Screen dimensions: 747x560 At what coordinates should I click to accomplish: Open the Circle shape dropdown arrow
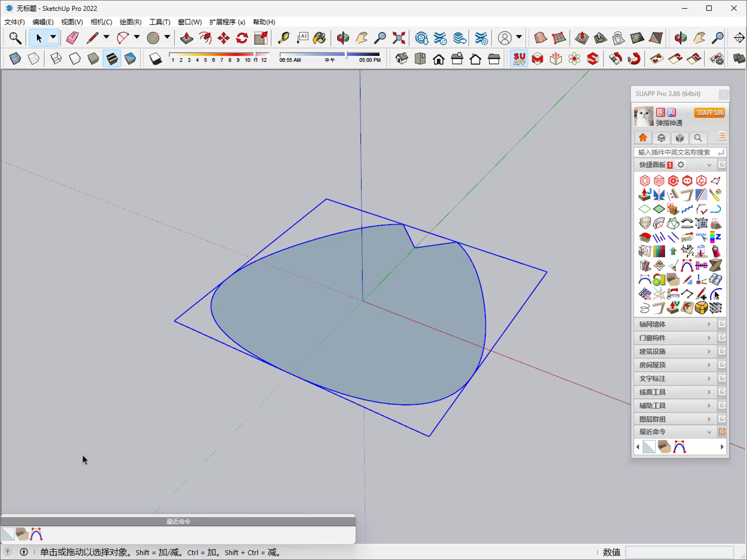(167, 38)
